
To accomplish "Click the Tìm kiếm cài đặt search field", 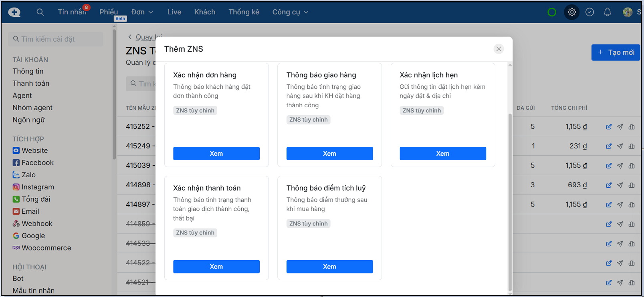I will coord(56,39).
